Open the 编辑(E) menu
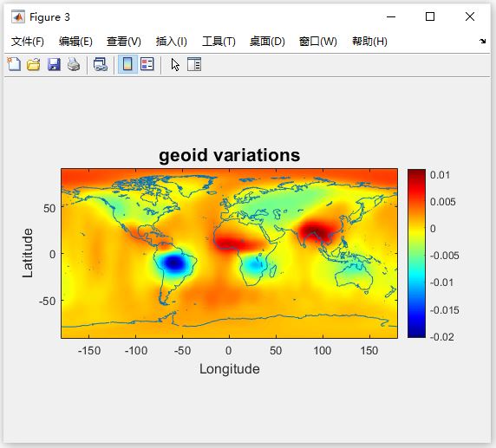Screen dimensions: 496x448 [75, 42]
